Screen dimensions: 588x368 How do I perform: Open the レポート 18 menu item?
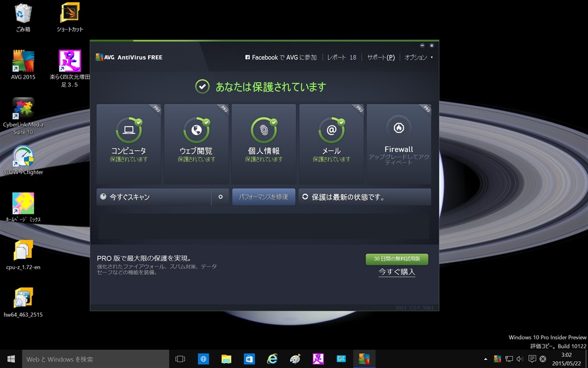[x=342, y=57]
